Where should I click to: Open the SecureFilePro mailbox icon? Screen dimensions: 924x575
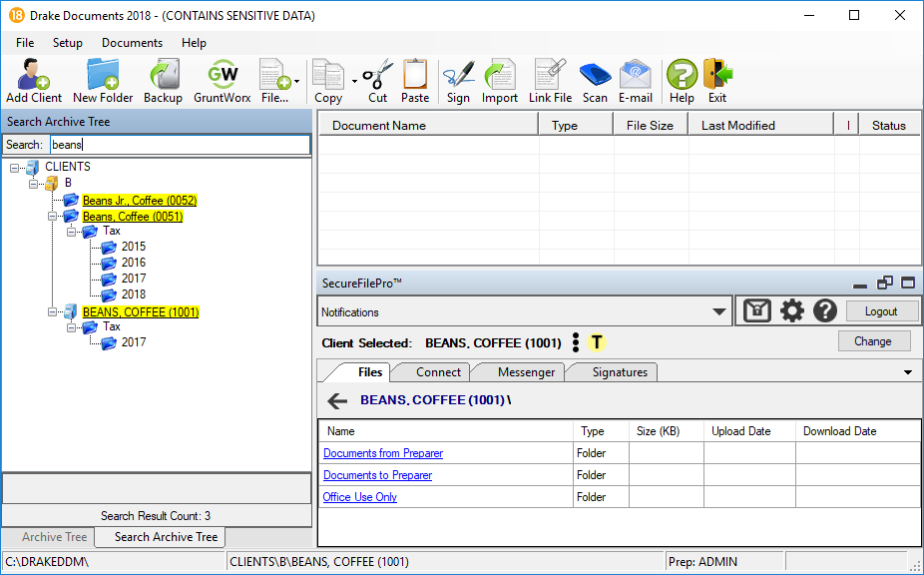tap(757, 310)
